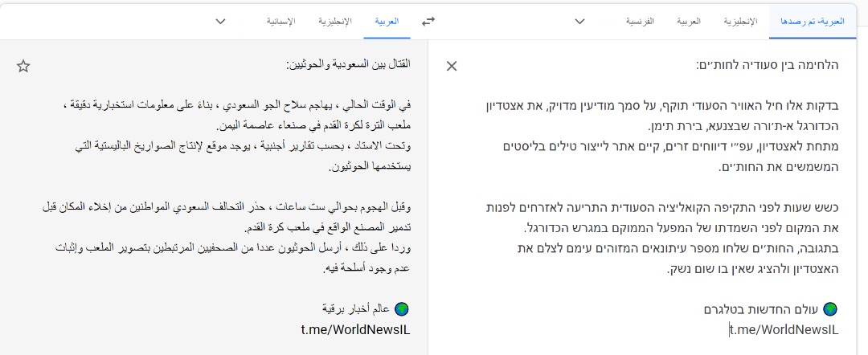Click t.me/WorldNewsIL link in translated text
This screenshot has width=868, height=355.
(355, 329)
